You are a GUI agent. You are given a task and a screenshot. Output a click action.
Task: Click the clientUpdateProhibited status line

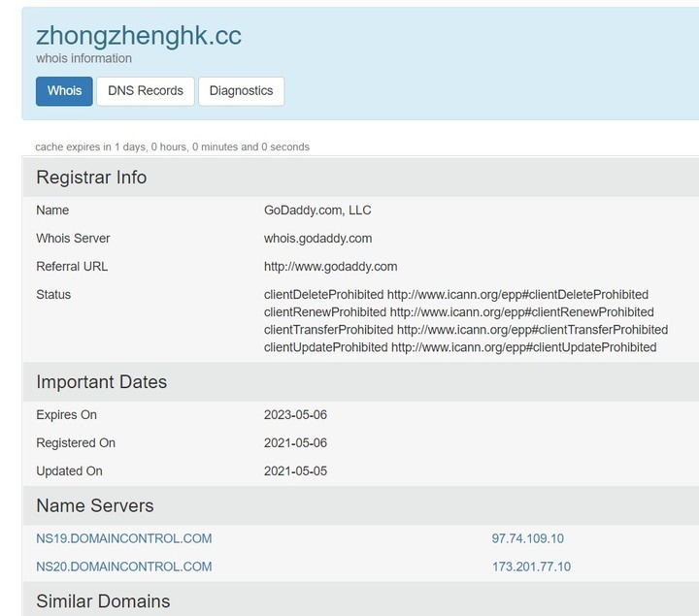[460, 347]
